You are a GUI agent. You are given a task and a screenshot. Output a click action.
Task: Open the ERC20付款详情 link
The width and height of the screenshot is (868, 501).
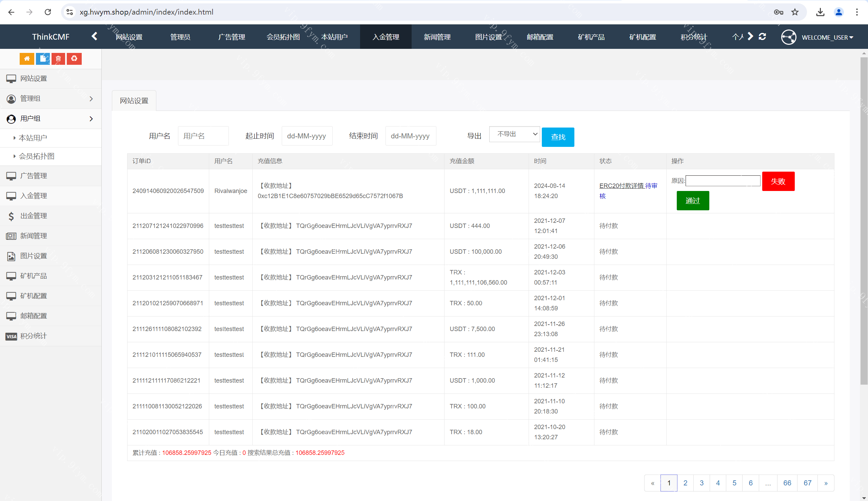pyautogui.click(x=621, y=186)
